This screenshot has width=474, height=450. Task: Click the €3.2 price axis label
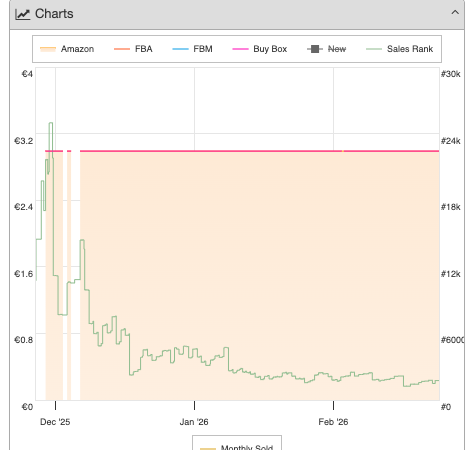(24, 141)
